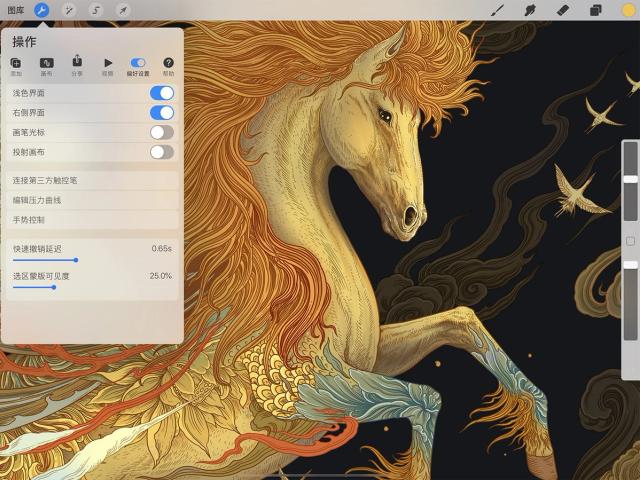
Task: Select the Eraser tool
Action: [x=563, y=10]
